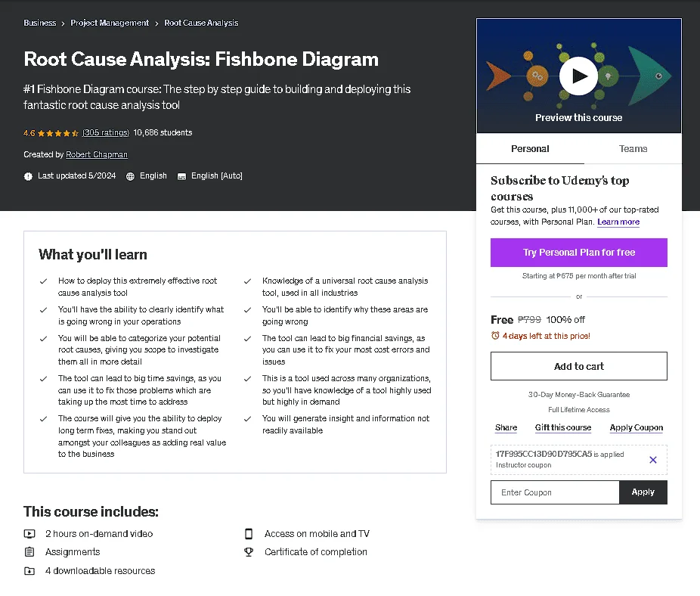Screen dimensions: 700x596
Task: Click the chevron after Project Management breadcrumb
Action: 156,23
